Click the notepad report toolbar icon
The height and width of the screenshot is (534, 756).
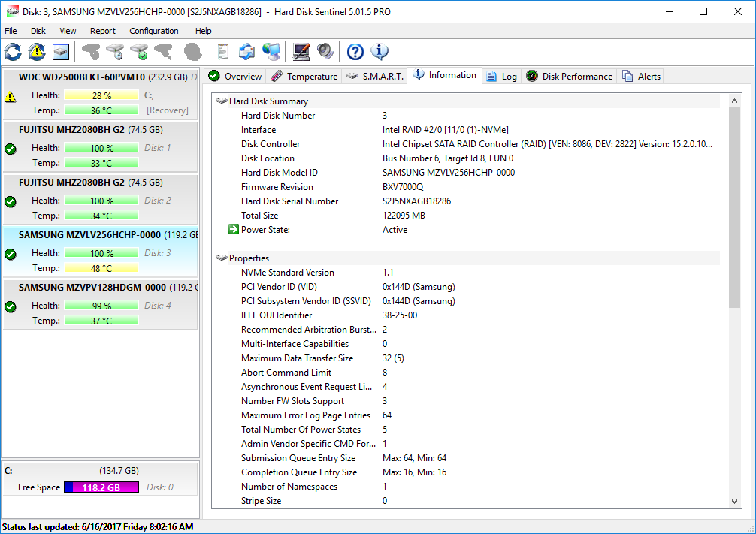[x=222, y=52]
